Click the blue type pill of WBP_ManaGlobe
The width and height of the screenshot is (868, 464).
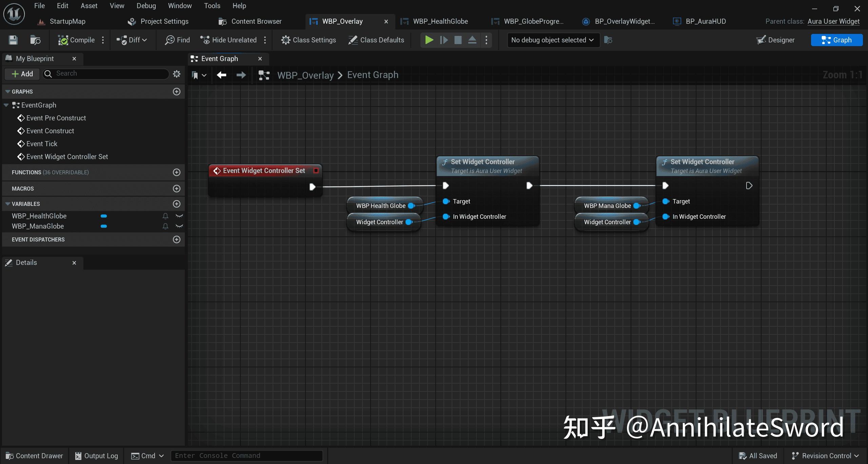104,226
